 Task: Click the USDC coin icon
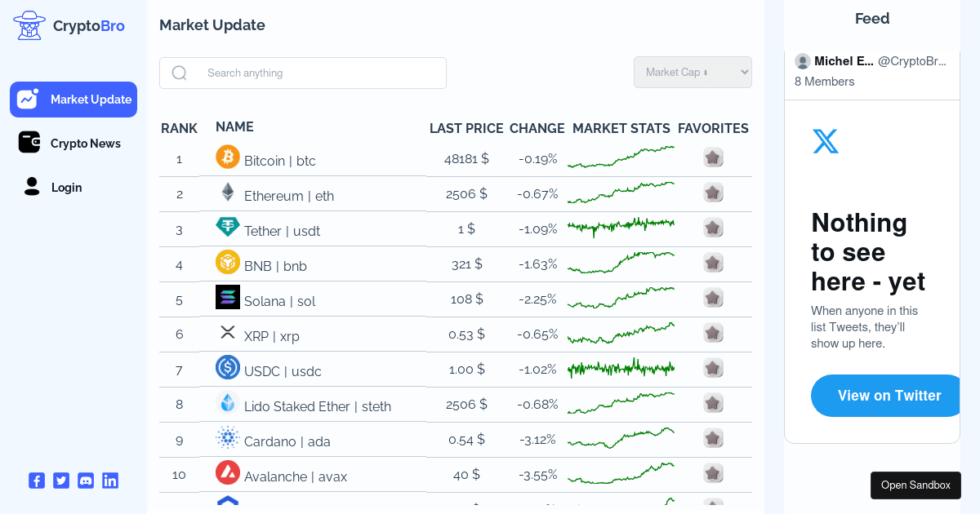point(228,367)
